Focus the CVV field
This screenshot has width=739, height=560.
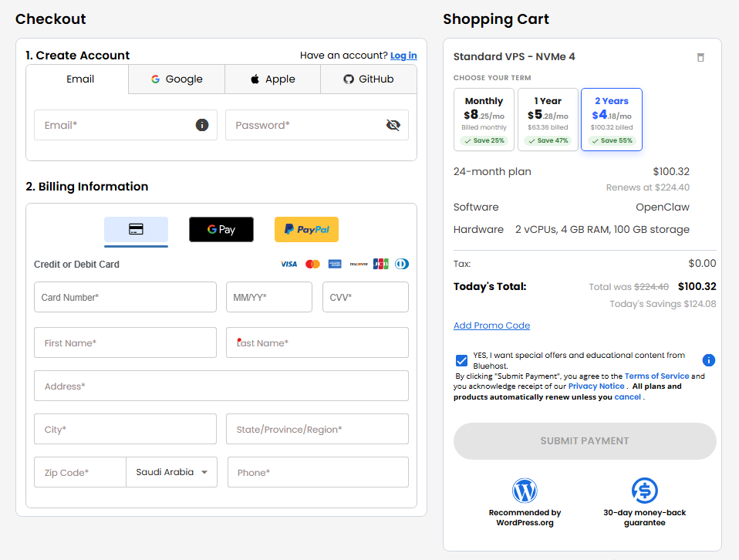[366, 297]
